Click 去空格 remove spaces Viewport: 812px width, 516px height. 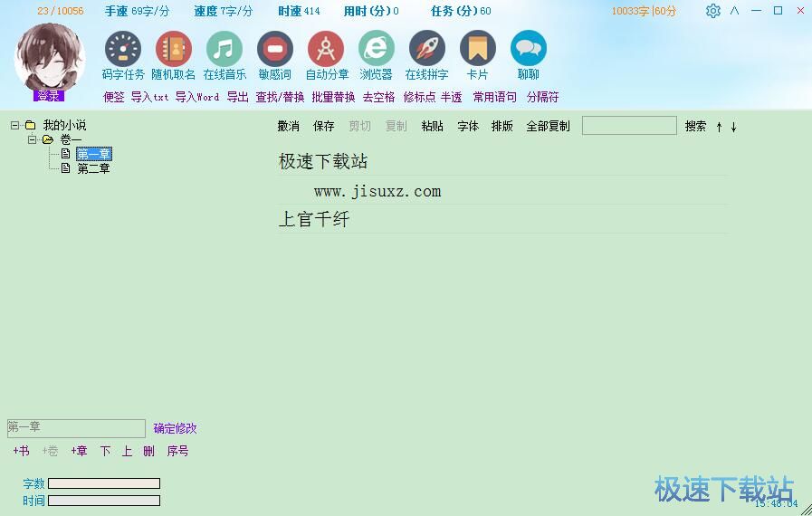(378, 97)
